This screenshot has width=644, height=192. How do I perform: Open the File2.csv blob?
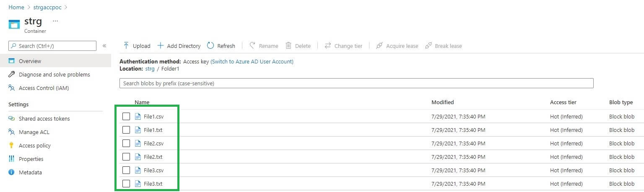[x=153, y=143]
